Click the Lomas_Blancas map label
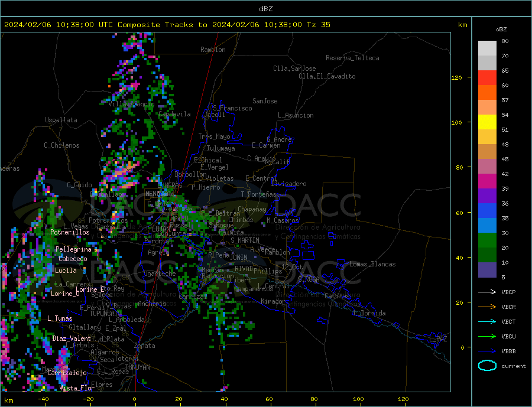 [x=372, y=264]
